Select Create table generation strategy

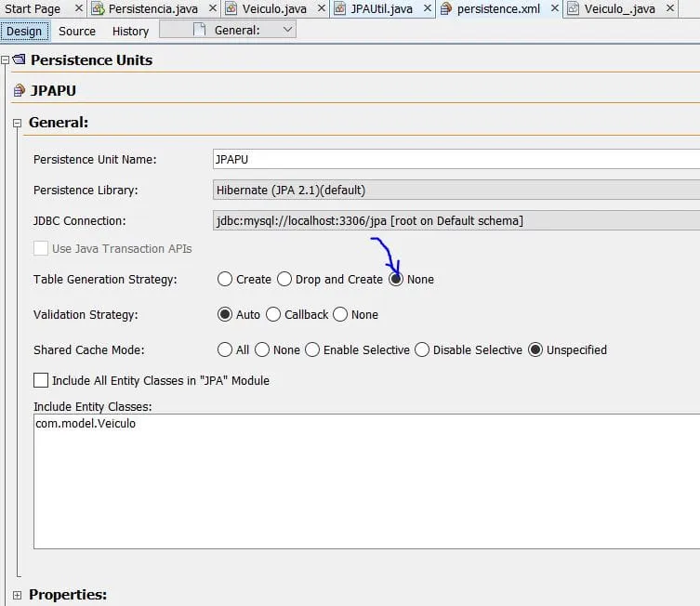tap(225, 279)
